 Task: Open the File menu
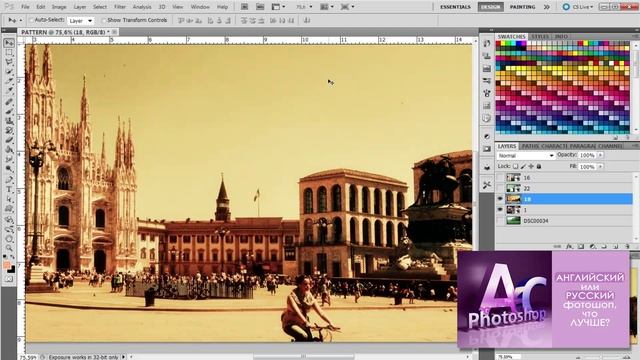pyautogui.click(x=25, y=7)
